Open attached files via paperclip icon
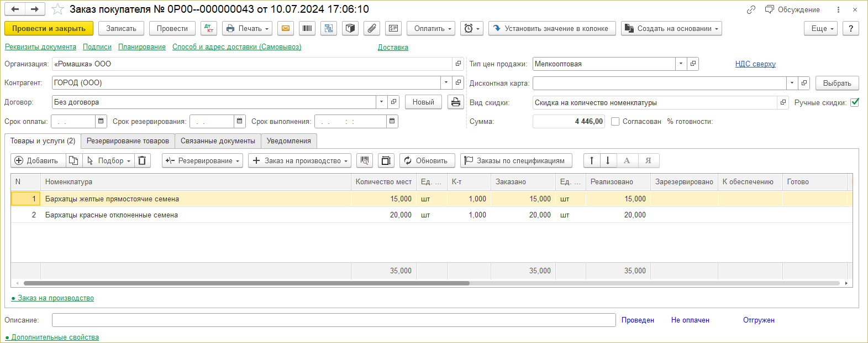The image size is (868, 343). pos(372,28)
